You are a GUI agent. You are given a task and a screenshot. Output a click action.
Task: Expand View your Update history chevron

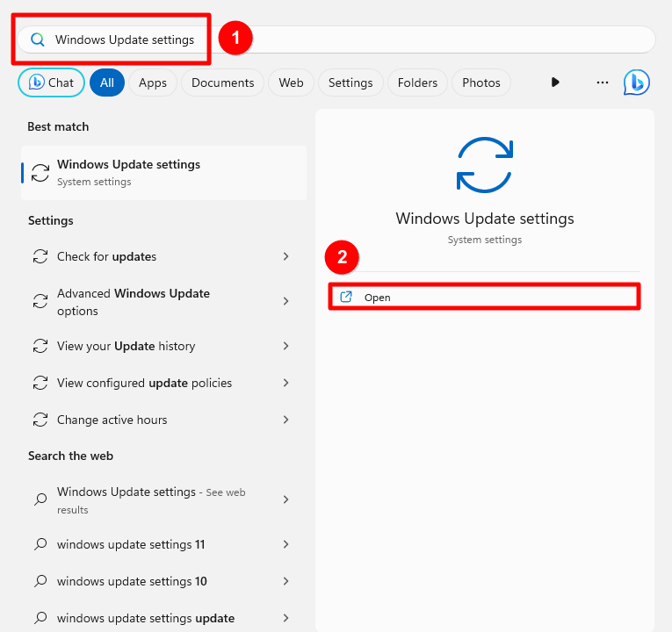coord(285,346)
